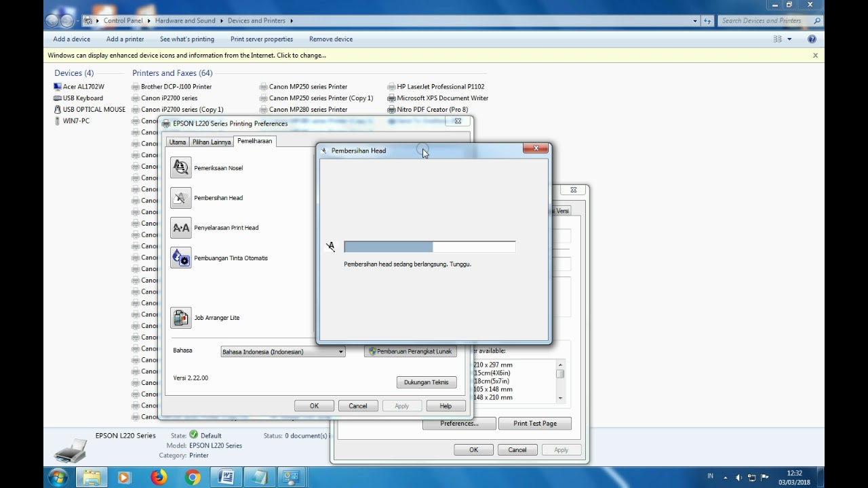Launch Google Chrome from taskbar

pos(193,477)
